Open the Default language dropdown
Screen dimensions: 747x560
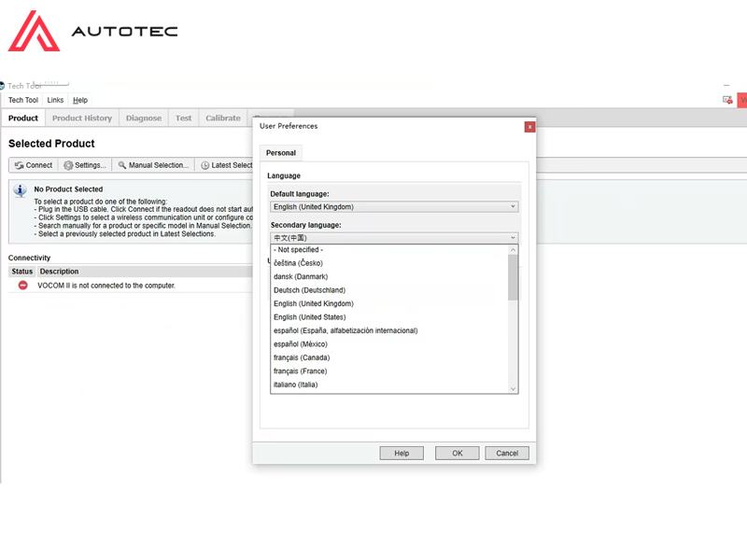pos(394,206)
